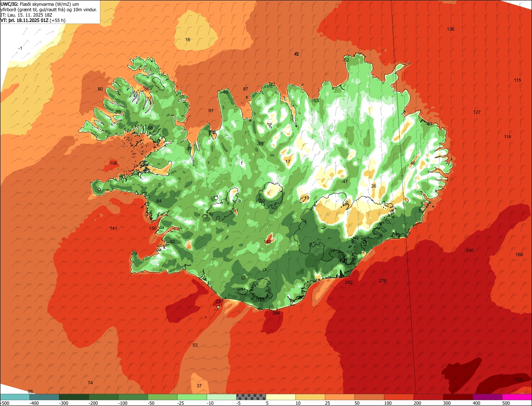This screenshot has width=532, height=406.
Task: Click the initial time 'IT: Lau. 15. 11. 2025 18Z'
Action: (x=27, y=15)
